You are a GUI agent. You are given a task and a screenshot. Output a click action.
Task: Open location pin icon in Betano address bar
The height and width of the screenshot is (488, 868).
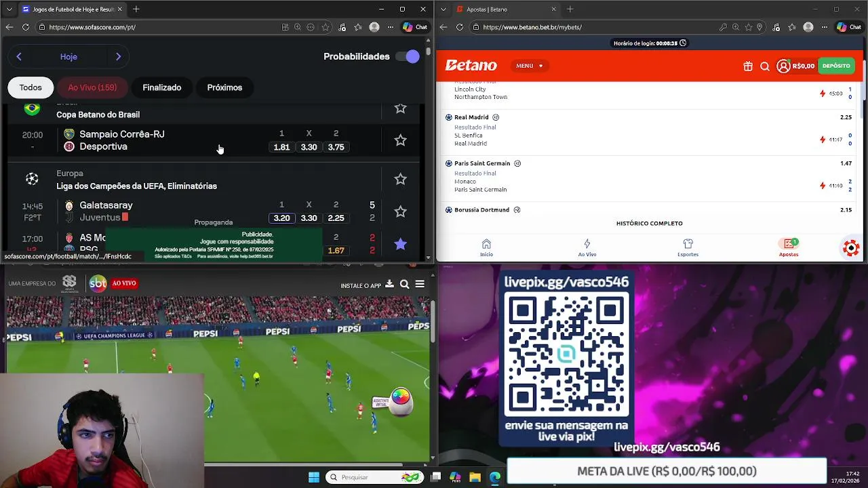[759, 27]
